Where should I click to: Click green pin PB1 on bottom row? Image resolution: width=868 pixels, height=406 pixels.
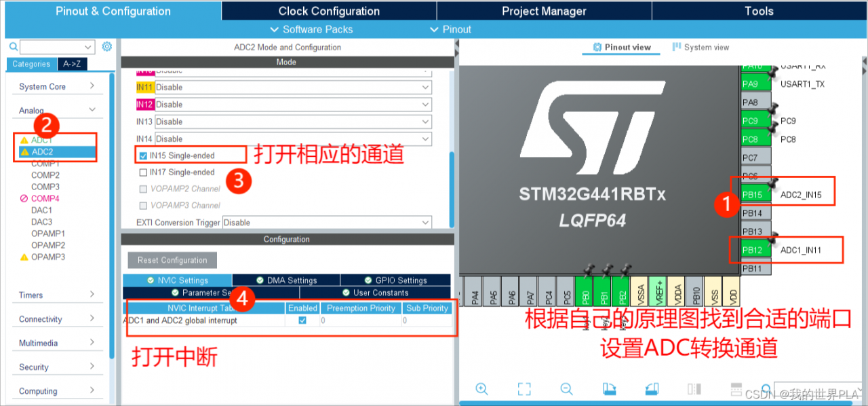604,291
